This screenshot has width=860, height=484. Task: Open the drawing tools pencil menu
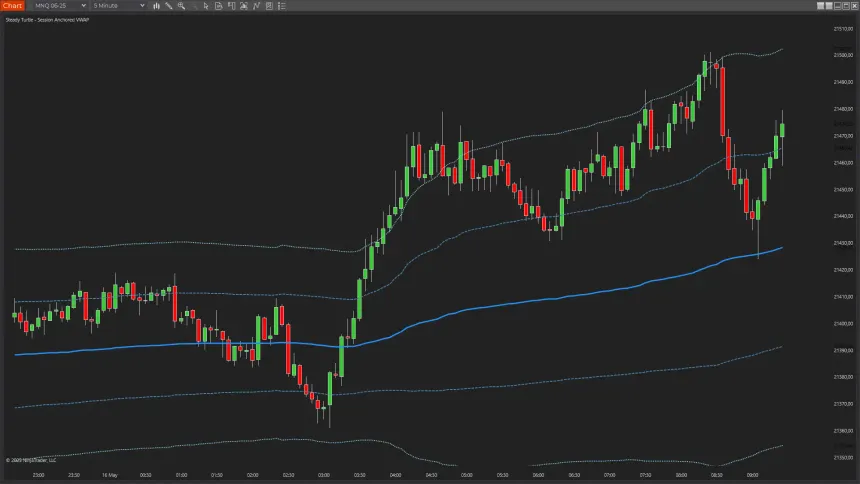(x=169, y=6)
